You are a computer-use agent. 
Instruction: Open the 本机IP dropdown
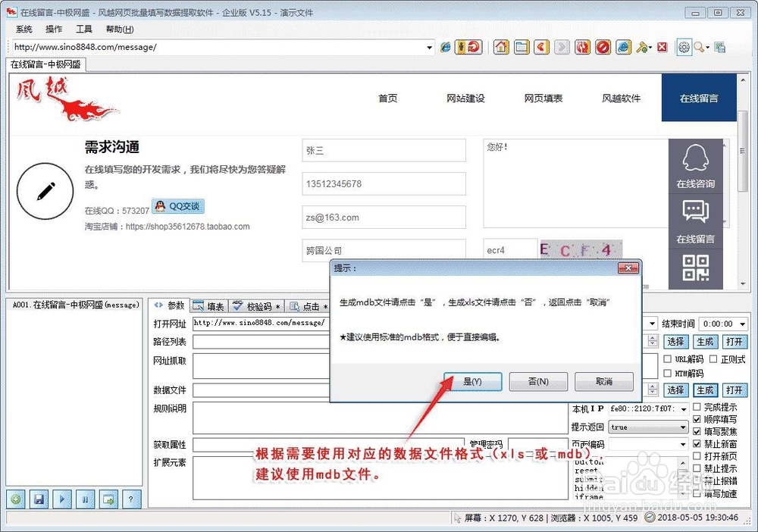(x=684, y=409)
